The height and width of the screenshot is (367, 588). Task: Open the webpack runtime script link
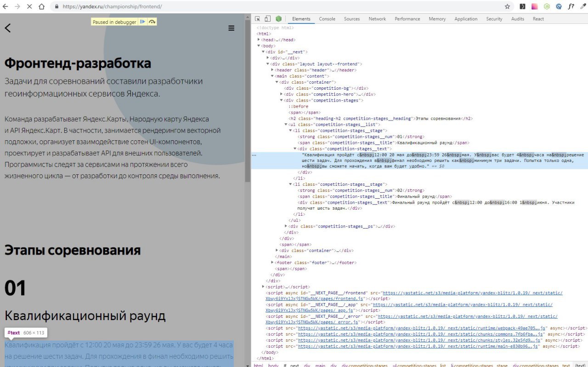click(x=421, y=328)
